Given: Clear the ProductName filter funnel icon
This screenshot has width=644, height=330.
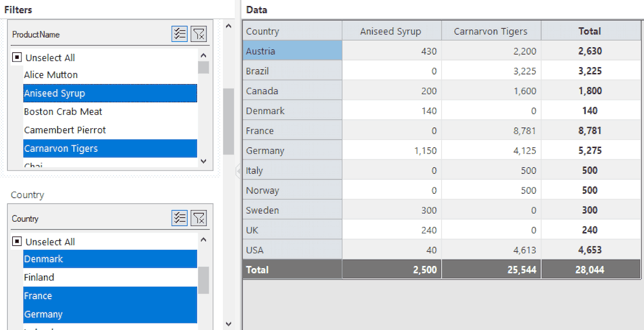Looking at the screenshot, I should coord(199,34).
